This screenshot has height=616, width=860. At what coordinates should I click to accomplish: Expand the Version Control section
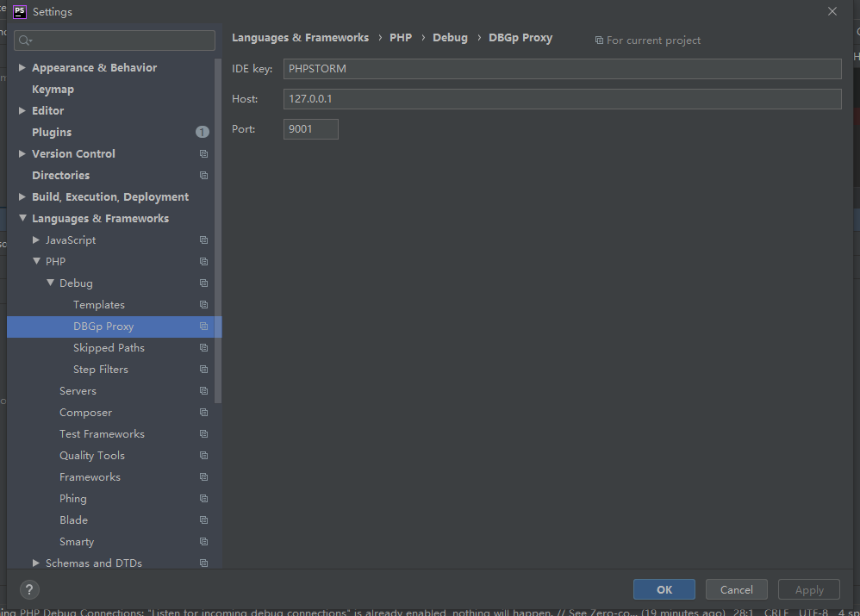pos(22,154)
